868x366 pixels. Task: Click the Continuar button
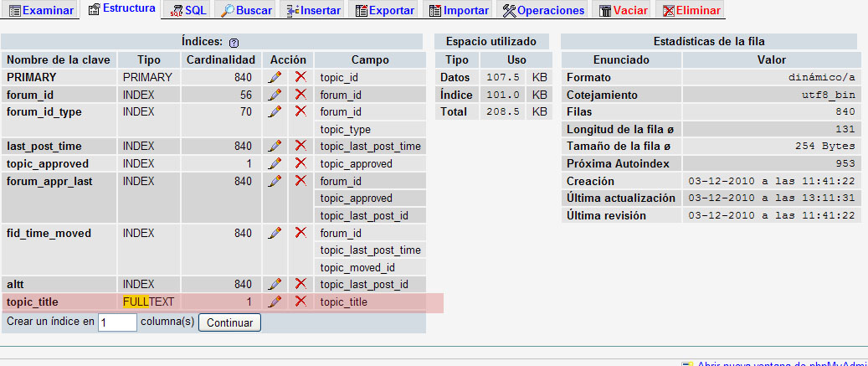[x=229, y=322]
